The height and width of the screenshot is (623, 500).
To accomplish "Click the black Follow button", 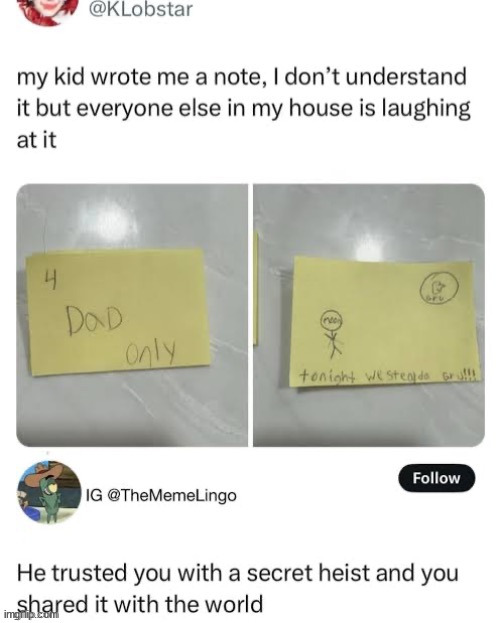I will pyautogui.click(x=436, y=478).
